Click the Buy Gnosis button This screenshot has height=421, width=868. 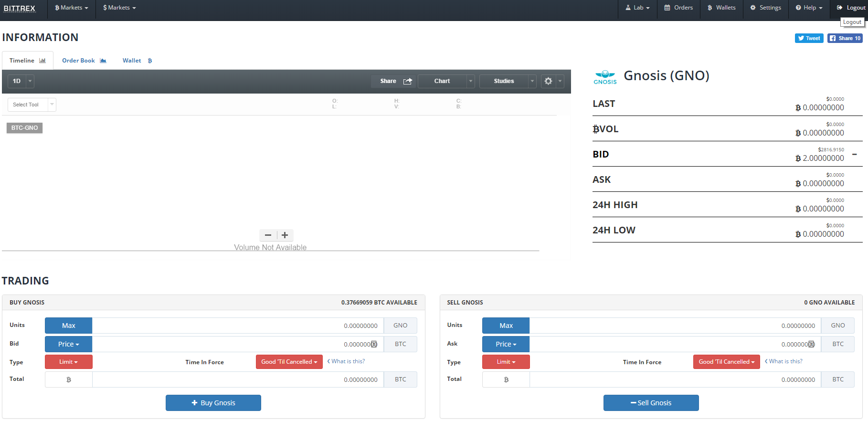click(213, 403)
